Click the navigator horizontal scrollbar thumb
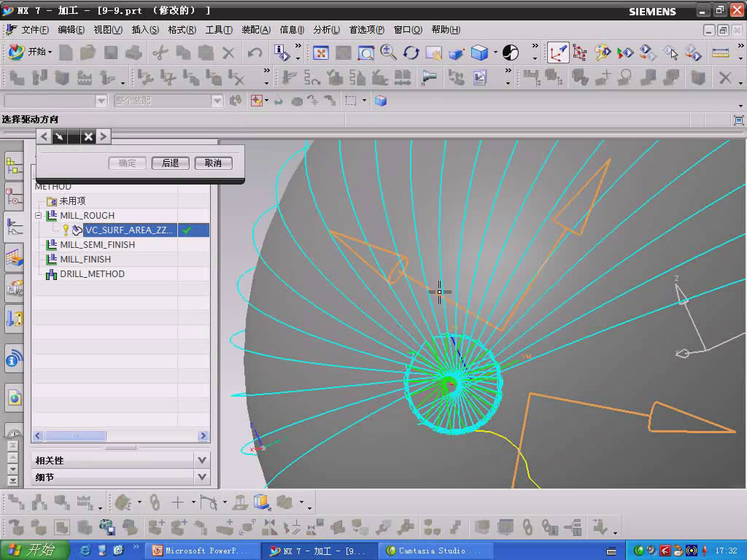The height and width of the screenshot is (560, 747). click(75, 436)
